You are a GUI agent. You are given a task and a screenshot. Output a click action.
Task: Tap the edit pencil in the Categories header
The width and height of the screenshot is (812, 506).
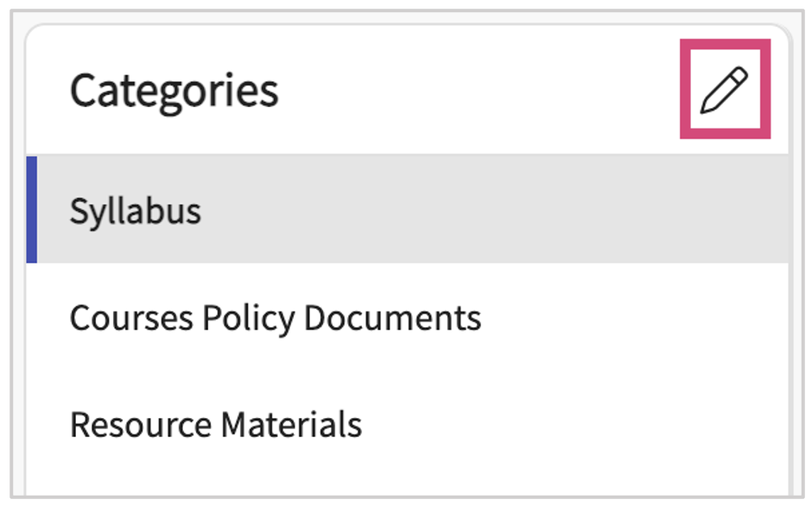point(724,90)
